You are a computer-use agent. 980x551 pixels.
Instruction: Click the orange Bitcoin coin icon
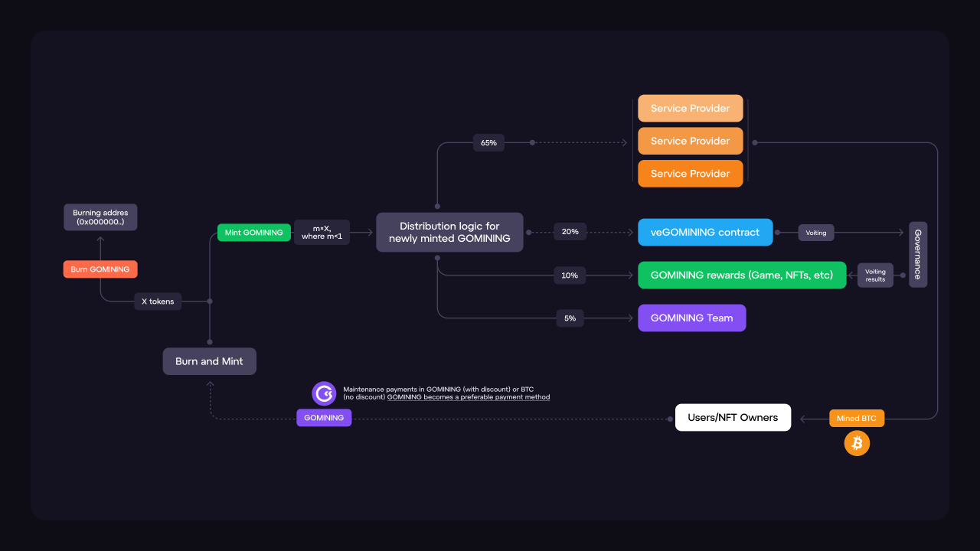857,443
